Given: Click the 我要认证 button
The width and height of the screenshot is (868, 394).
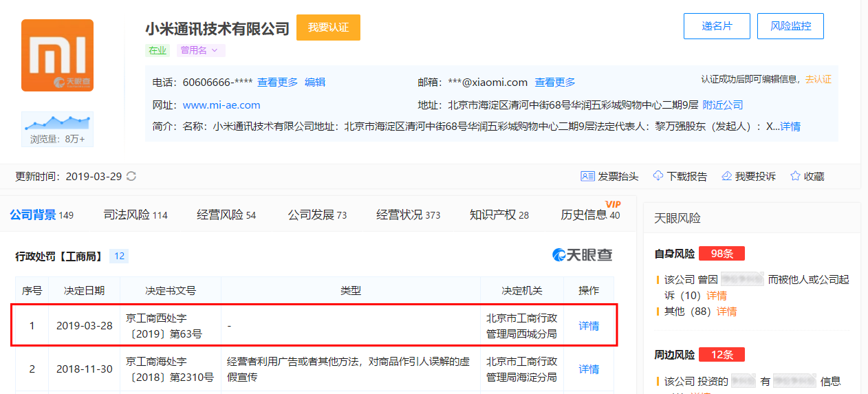Looking at the screenshot, I should pyautogui.click(x=328, y=28).
